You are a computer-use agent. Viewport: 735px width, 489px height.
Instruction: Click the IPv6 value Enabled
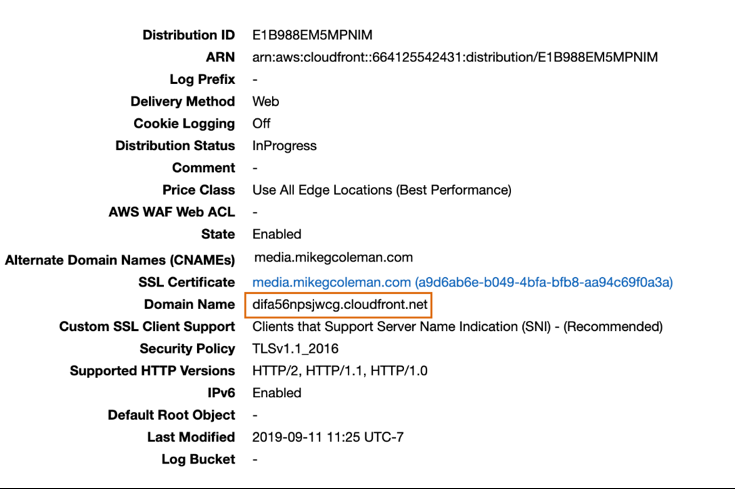point(277,393)
